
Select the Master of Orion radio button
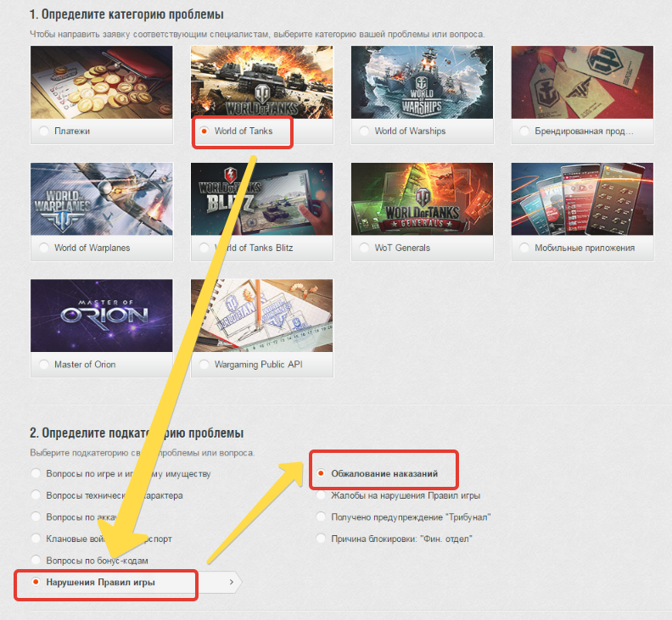(x=44, y=364)
